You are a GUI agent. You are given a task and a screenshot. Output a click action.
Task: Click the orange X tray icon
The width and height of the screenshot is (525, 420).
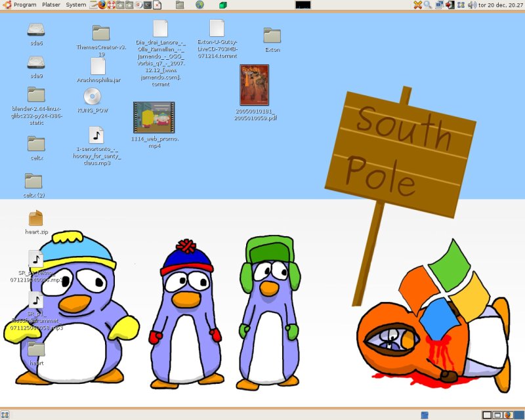tap(418, 5)
